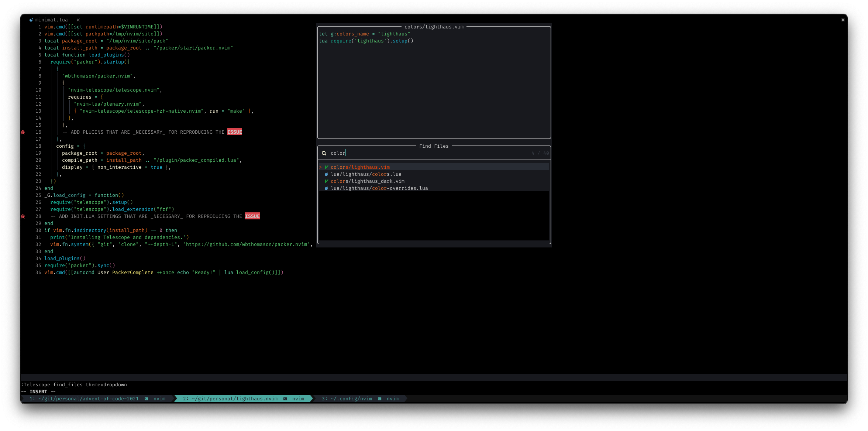
Task: Click the terminal icon in session 3 segment
Action: (379, 398)
